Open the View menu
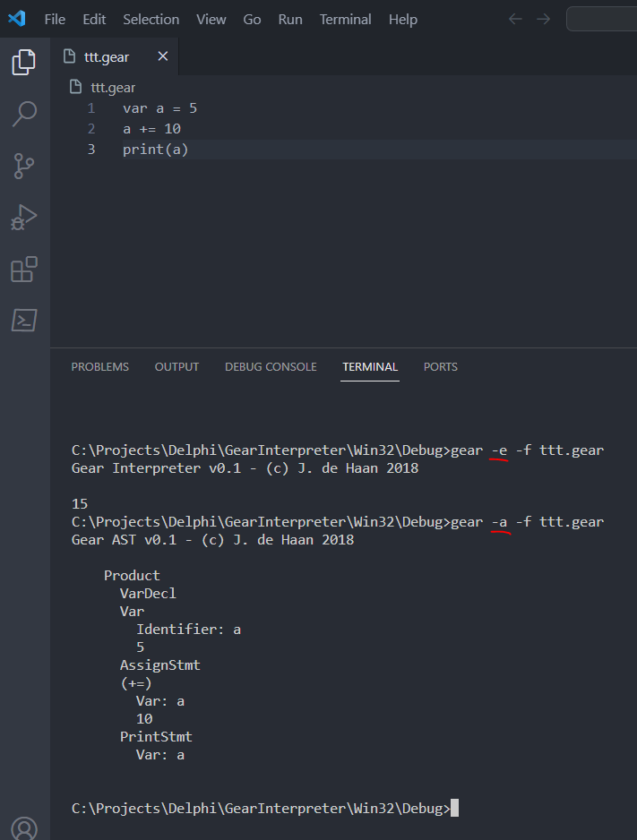 click(211, 20)
